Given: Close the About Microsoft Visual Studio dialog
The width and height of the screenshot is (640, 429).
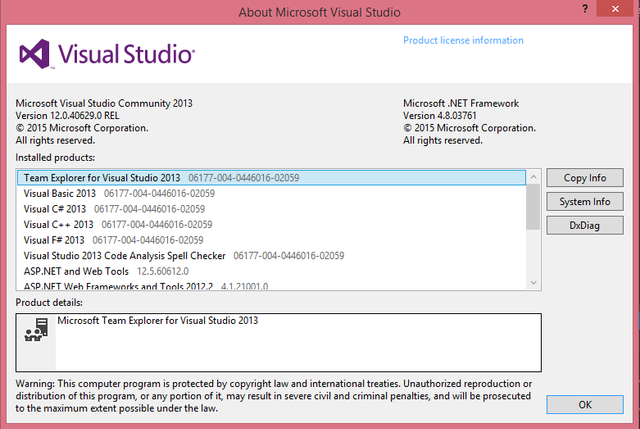Looking at the screenshot, I should (x=615, y=9).
